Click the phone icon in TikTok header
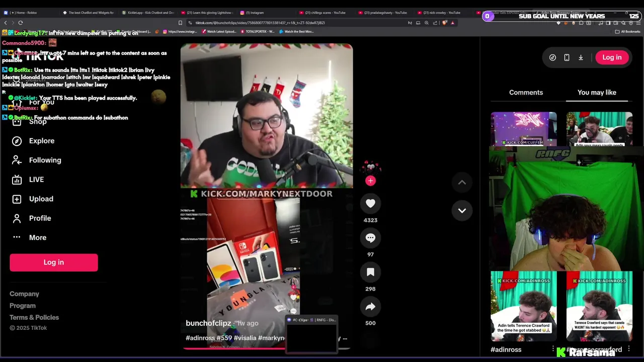 tap(567, 57)
